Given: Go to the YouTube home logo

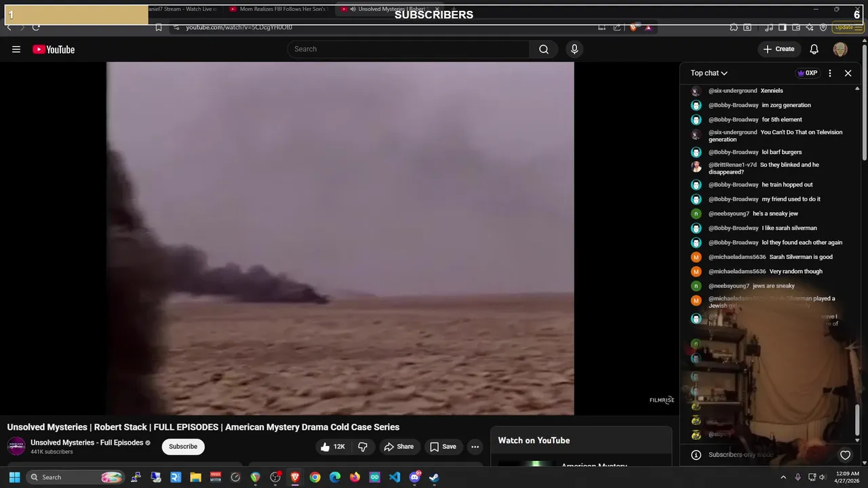Looking at the screenshot, I should pyautogui.click(x=54, y=49).
